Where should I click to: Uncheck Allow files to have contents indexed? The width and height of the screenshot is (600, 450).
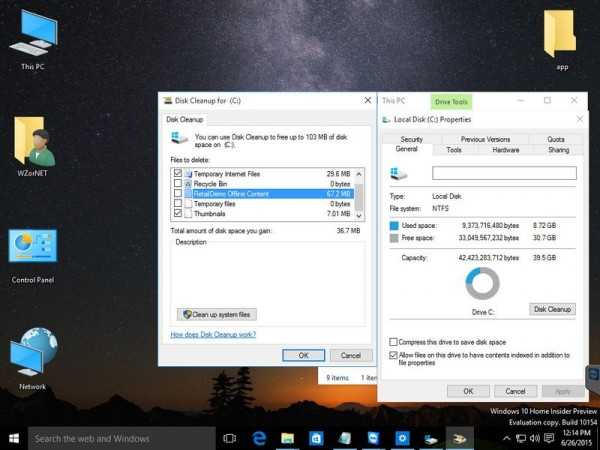coord(393,355)
